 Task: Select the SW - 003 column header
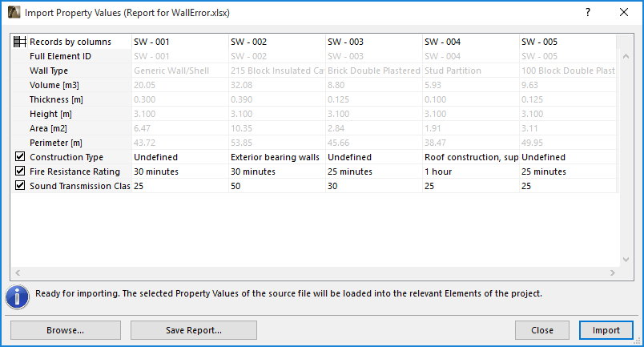coord(345,42)
